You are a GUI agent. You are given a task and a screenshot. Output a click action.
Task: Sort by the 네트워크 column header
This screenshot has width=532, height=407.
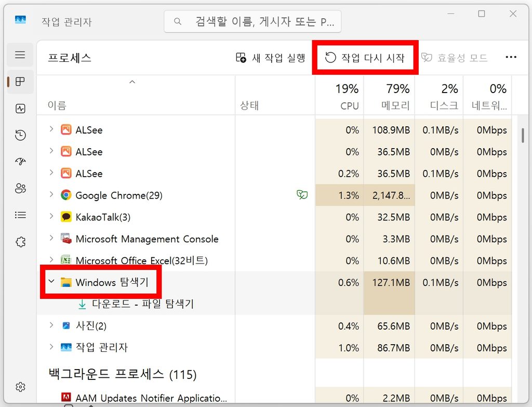pos(487,96)
